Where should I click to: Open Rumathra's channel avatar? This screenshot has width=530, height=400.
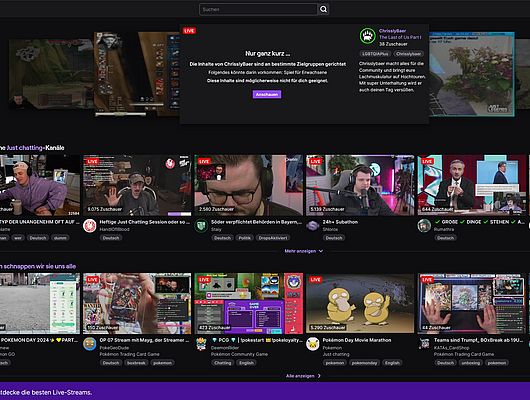pos(424,226)
